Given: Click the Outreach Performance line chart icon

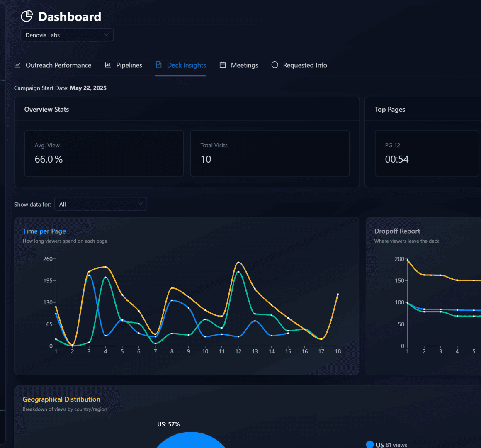Looking at the screenshot, I should tap(17, 65).
